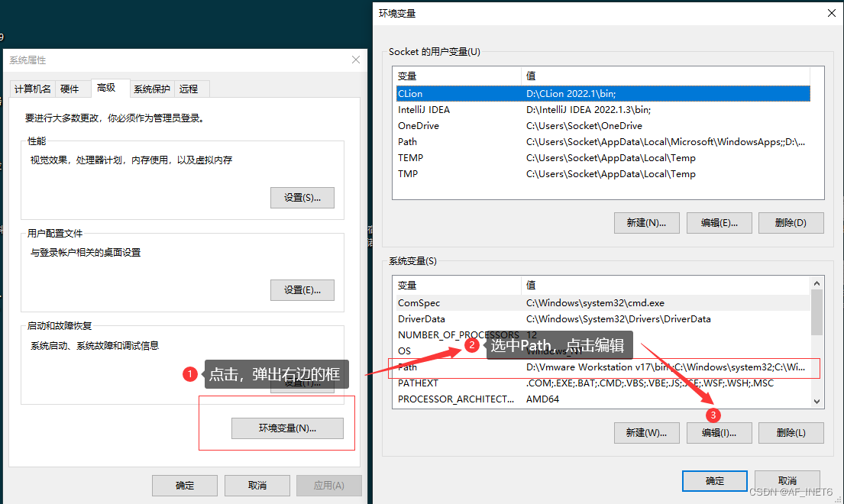Switch to the 计算机名 tab
Screen dimensions: 844x504
[x=33, y=89]
